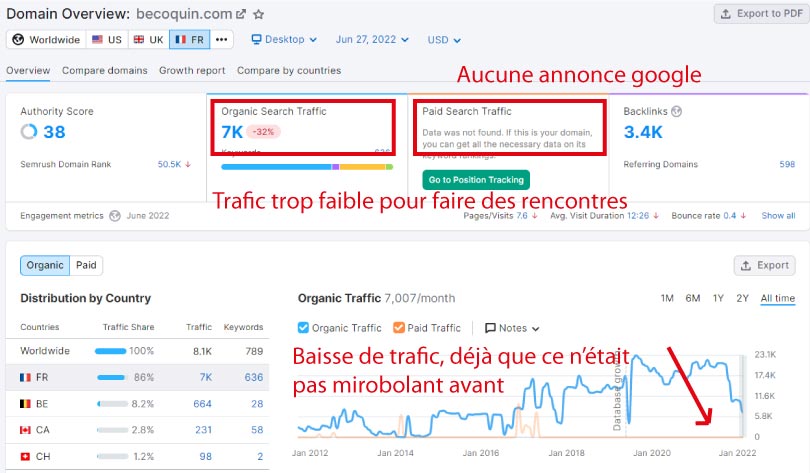Toggle Paid Traffic checkbox

tap(398, 327)
